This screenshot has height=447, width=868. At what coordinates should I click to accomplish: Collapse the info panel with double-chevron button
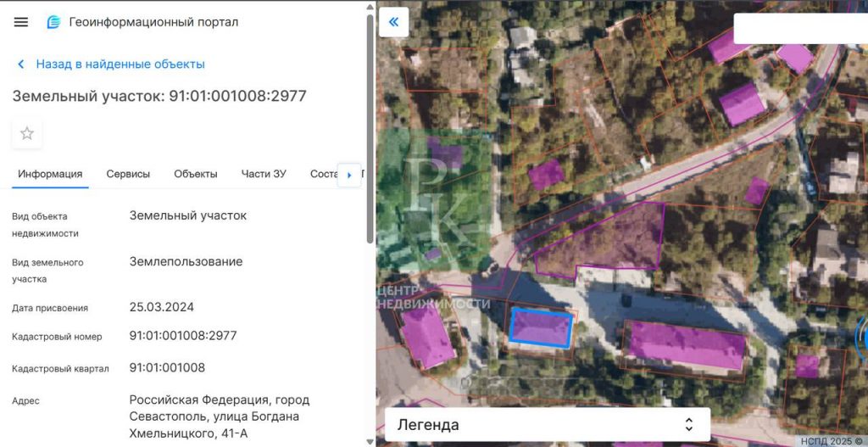[x=393, y=22]
